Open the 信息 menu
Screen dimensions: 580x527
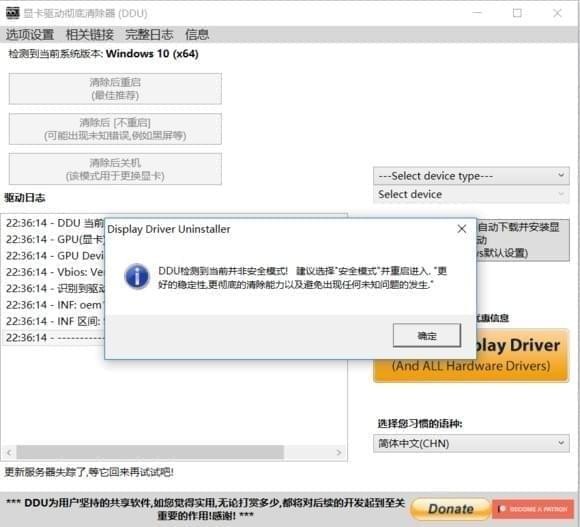coord(197,35)
